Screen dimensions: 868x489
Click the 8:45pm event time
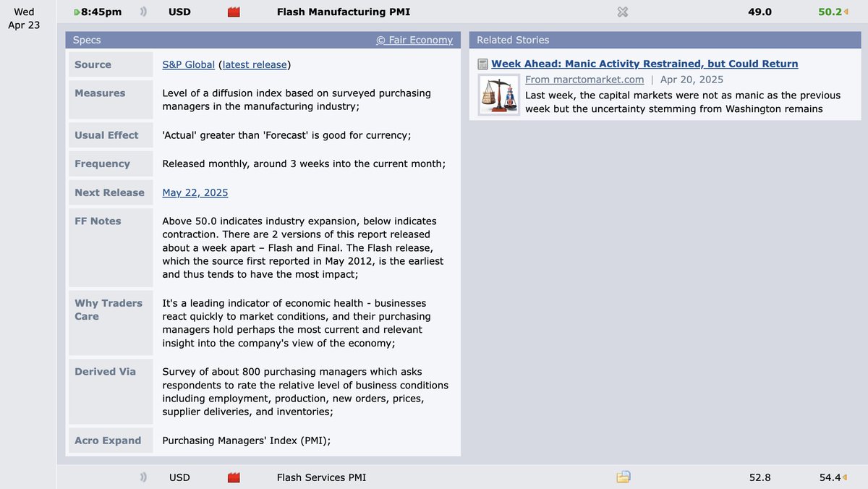coord(101,12)
